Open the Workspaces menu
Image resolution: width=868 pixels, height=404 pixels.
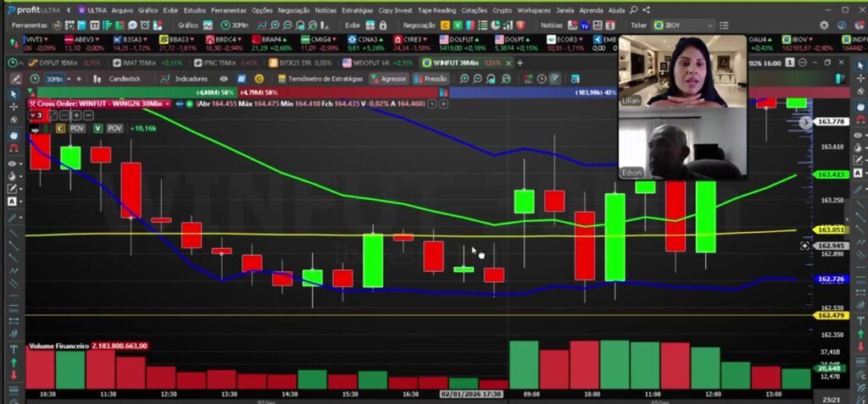(x=532, y=10)
